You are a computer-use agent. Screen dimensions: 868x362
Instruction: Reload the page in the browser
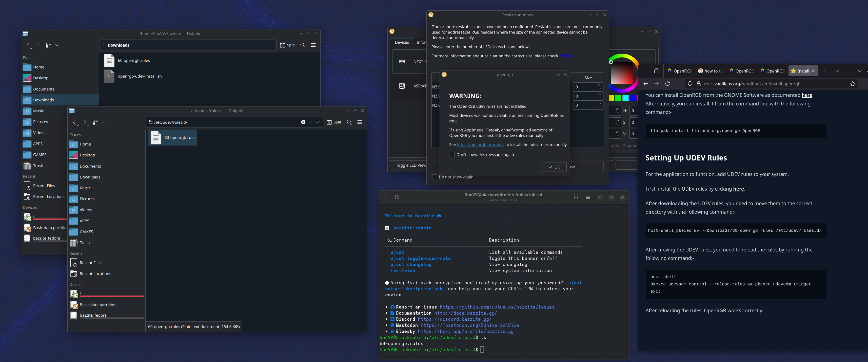pos(667,84)
